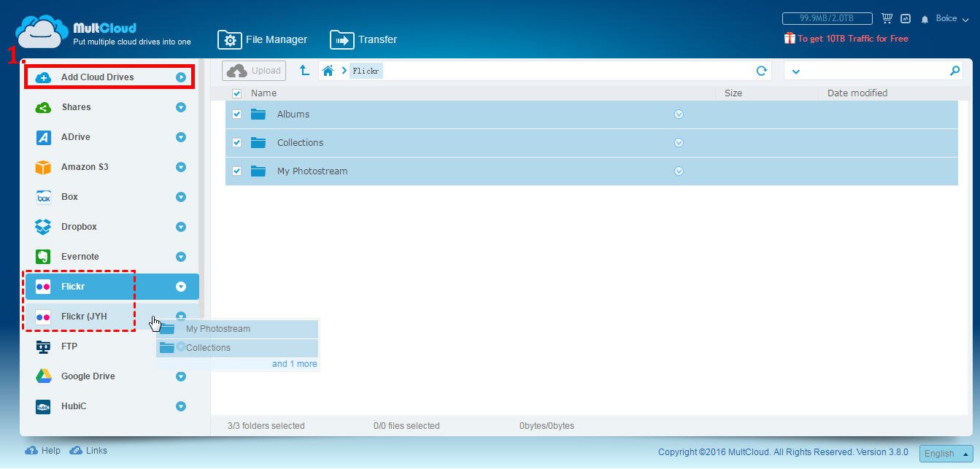Switch to the Transfer tab

click(x=364, y=39)
